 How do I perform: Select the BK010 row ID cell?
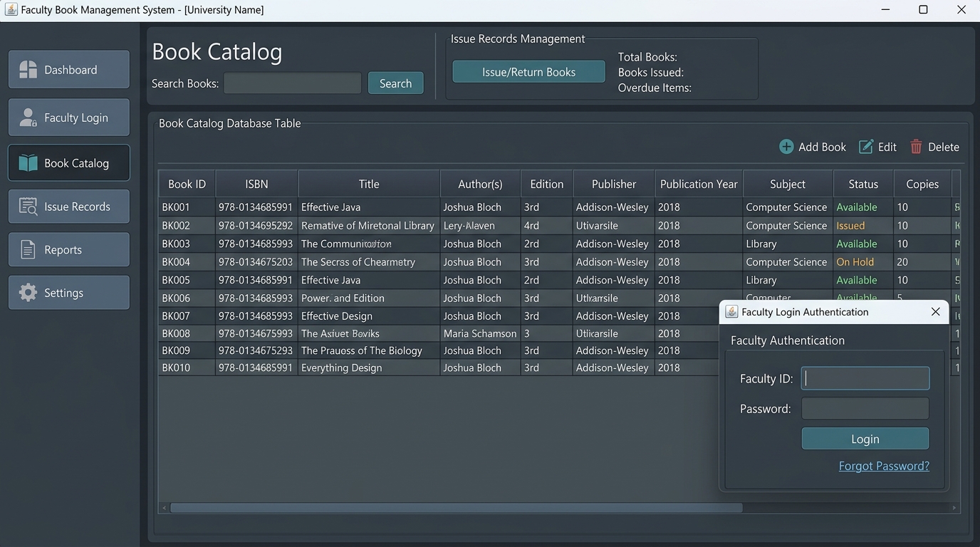(x=187, y=368)
